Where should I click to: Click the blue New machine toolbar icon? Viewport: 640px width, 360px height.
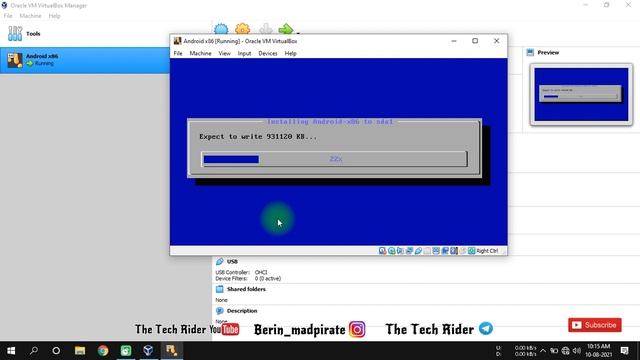point(221,29)
